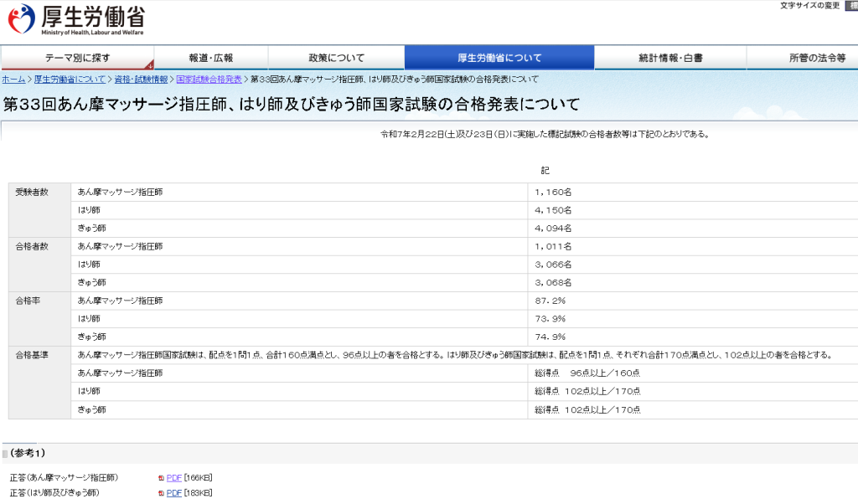Click the page title heading 第33回あん摩マッサージ
Viewport: 858px width, 504px height.
point(291,105)
